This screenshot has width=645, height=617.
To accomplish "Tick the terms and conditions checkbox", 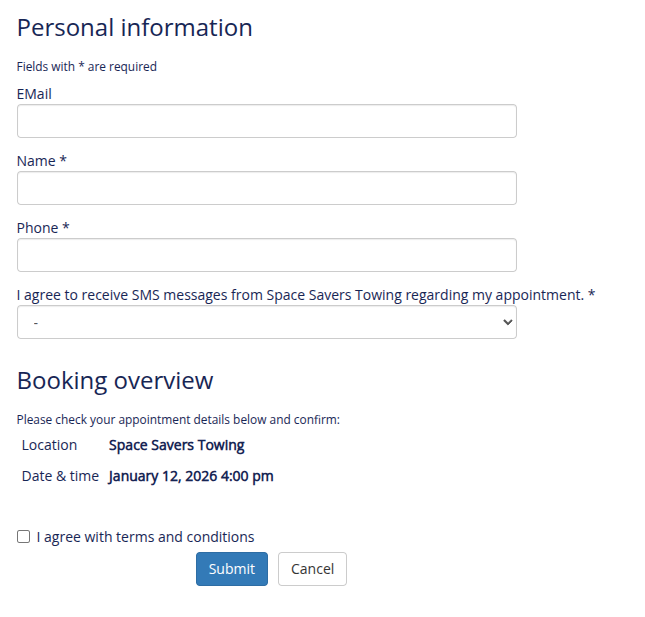I will [24, 537].
